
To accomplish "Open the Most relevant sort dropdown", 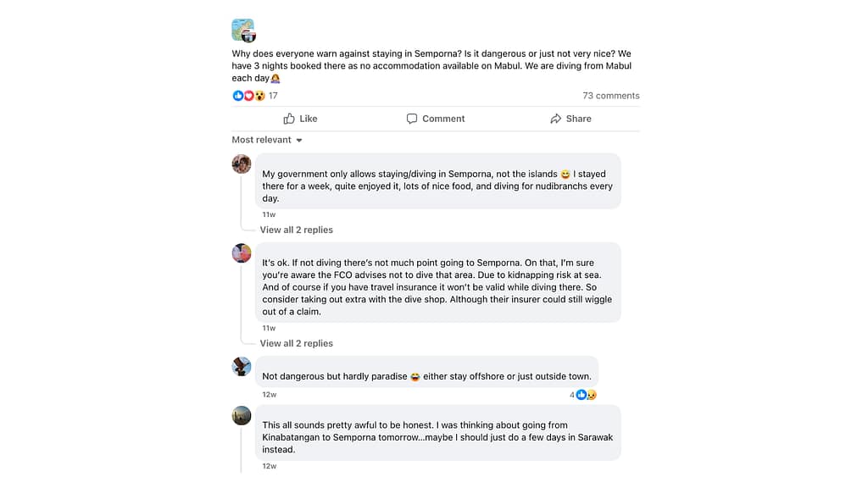I will pyautogui.click(x=267, y=140).
